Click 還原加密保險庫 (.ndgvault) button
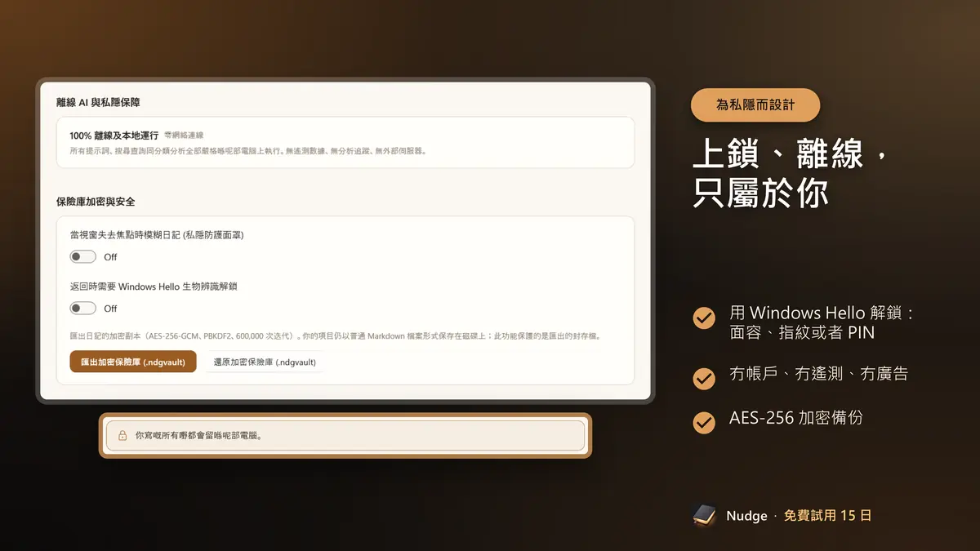 [265, 362]
